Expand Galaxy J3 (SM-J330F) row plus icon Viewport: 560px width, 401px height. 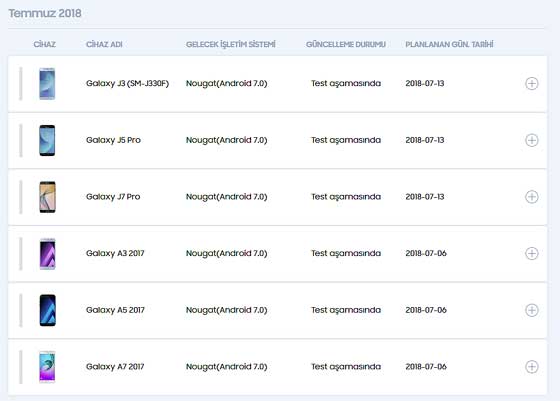(532, 84)
